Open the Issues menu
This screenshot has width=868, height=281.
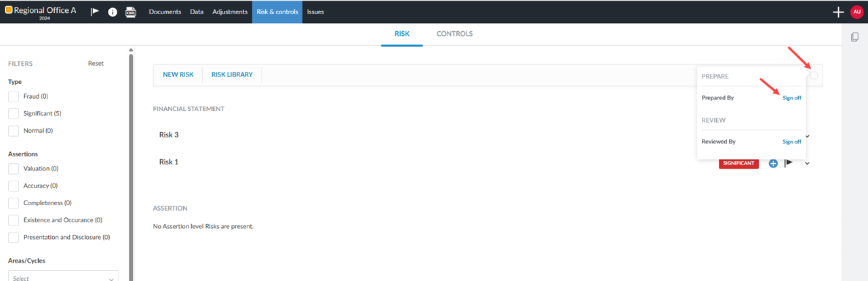click(315, 12)
